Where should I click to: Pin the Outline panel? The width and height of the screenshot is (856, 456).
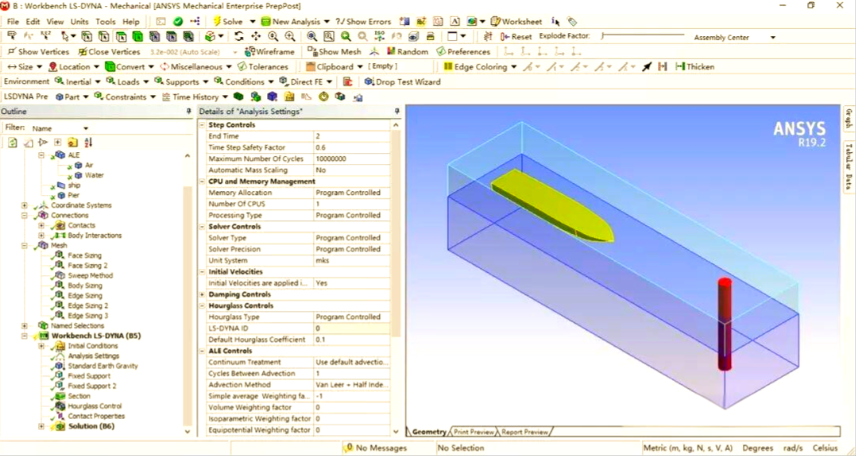189,111
